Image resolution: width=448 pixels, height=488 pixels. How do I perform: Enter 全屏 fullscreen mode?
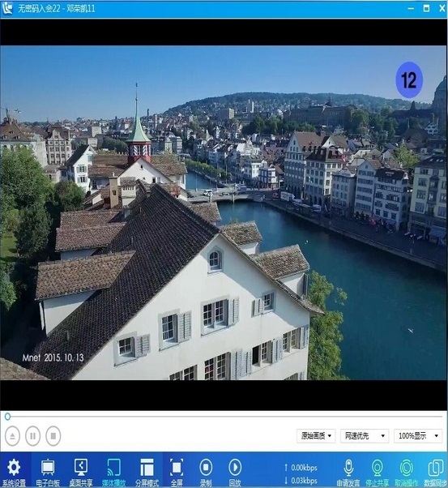(177, 467)
